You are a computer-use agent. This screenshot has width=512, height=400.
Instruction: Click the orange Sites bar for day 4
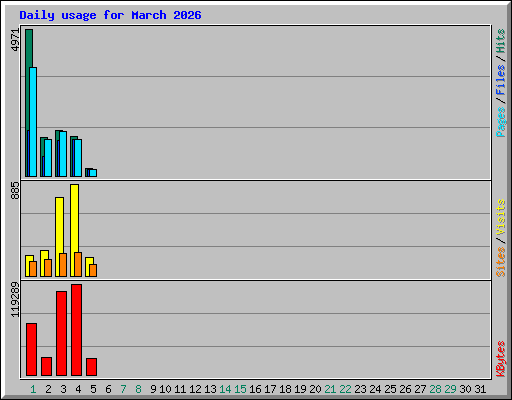78,265
